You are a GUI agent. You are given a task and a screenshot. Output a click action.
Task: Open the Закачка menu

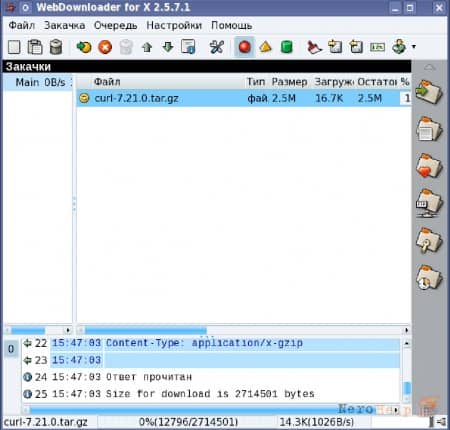(64, 25)
